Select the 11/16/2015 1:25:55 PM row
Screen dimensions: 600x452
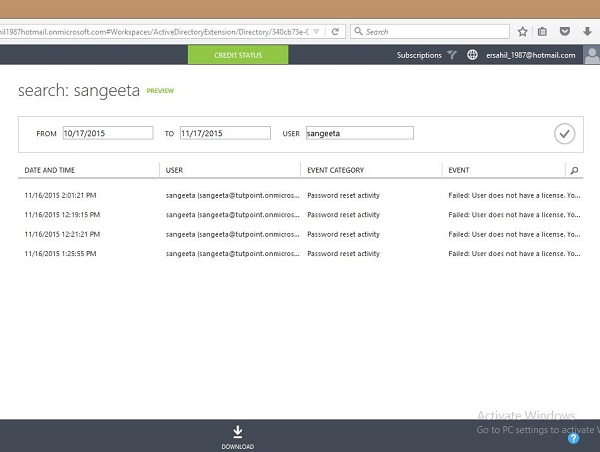coord(301,254)
